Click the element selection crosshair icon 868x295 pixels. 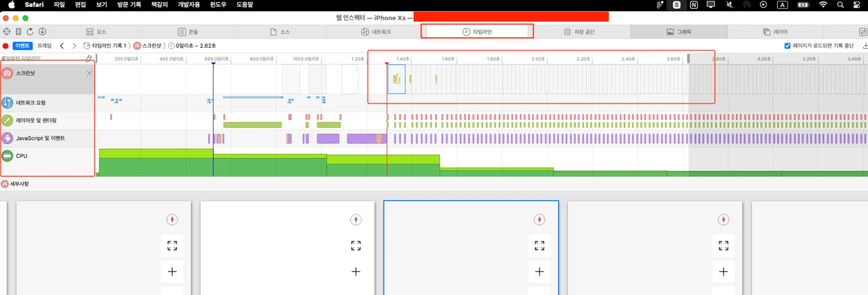[7, 32]
